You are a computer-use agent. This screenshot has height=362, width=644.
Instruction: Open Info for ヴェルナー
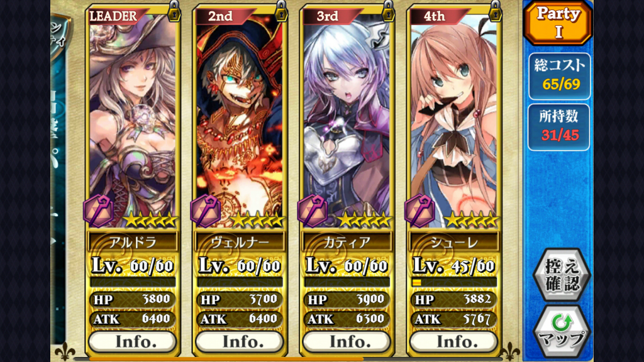240,341
